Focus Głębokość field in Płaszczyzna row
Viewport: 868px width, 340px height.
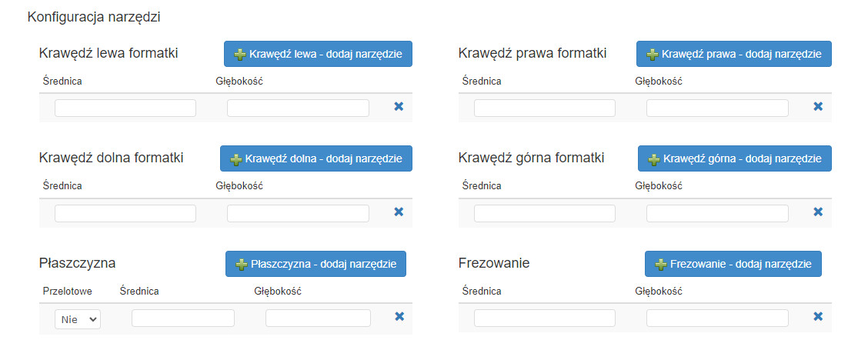(x=318, y=318)
